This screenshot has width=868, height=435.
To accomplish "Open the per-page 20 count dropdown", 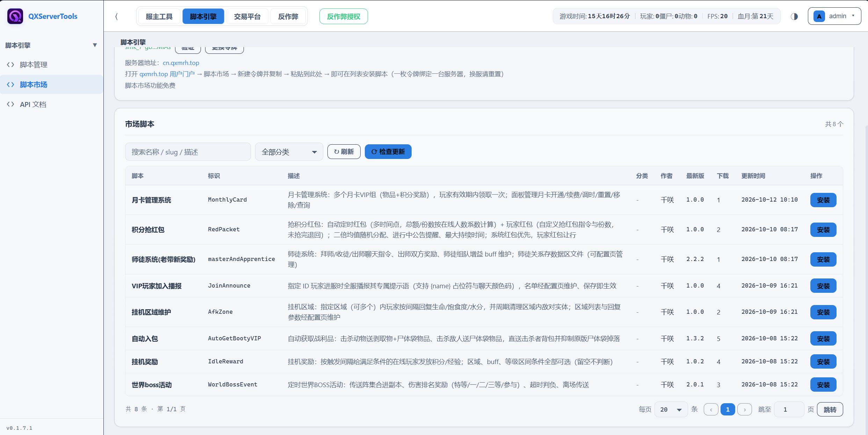I will click(x=671, y=409).
